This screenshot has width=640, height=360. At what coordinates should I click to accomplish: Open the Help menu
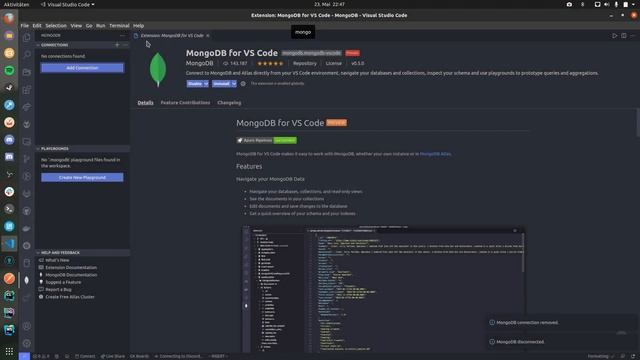[x=138, y=25]
